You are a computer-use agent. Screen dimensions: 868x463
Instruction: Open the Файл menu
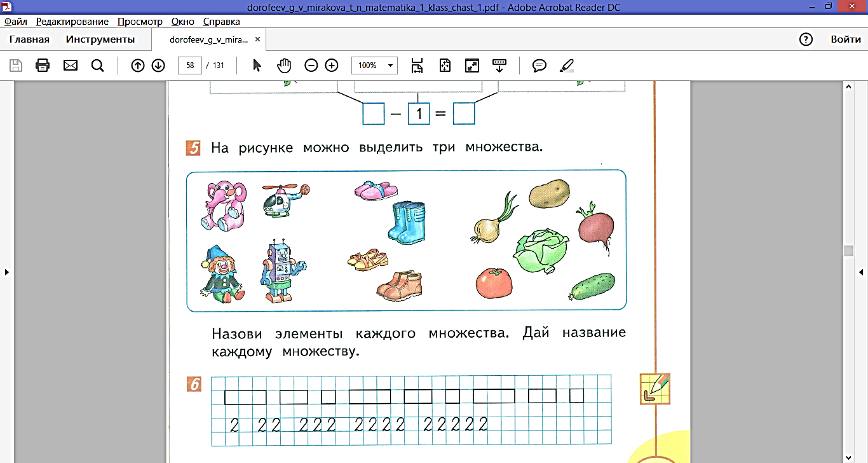tap(16, 21)
